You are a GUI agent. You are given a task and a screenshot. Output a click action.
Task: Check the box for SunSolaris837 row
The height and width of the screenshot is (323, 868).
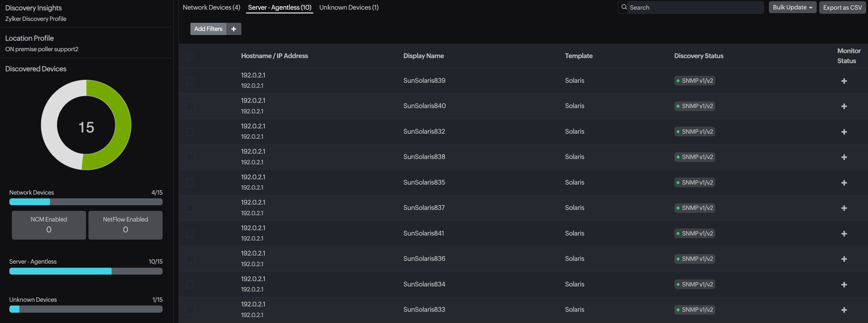190,208
